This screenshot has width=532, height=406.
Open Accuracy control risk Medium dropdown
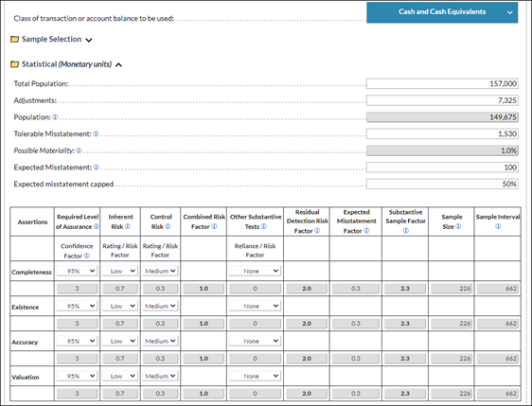coord(160,341)
